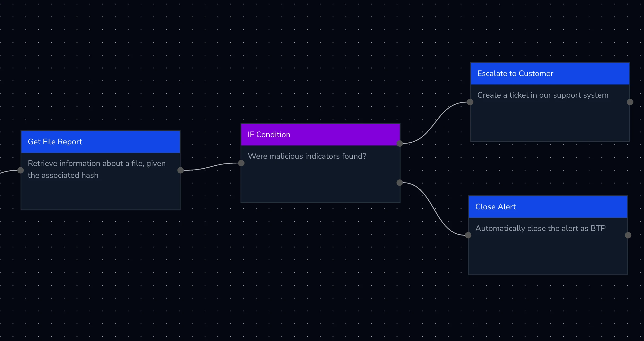Click lower output port of IF Condition
644x341 pixels.
(400, 183)
